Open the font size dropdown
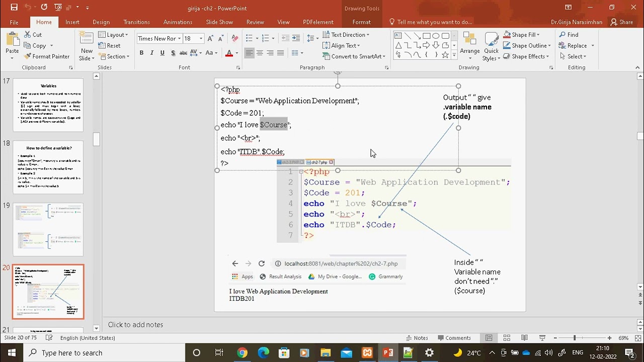This screenshot has height=362, width=644. tap(201, 39)
